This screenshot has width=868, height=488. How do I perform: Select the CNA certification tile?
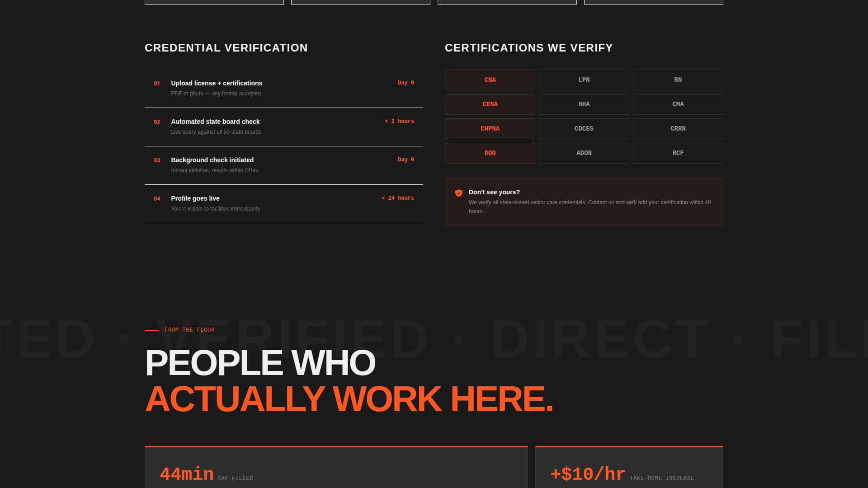click(490, 80)
